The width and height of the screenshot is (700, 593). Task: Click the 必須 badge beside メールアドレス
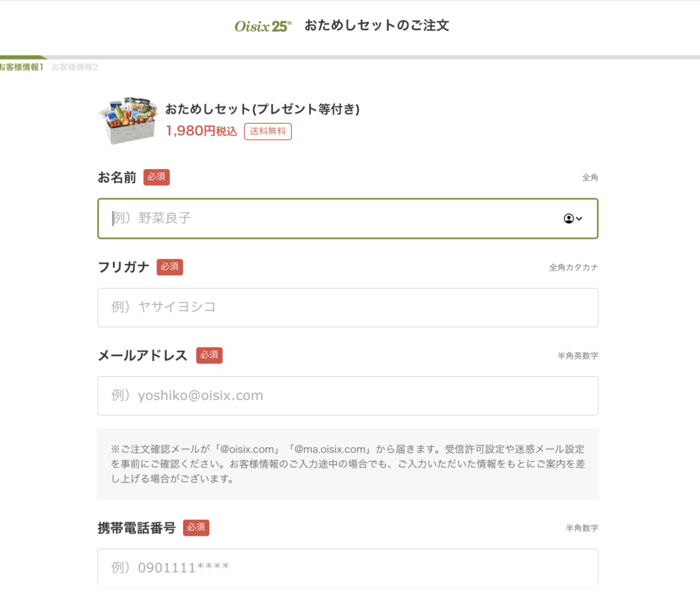(x=209, y=355)
